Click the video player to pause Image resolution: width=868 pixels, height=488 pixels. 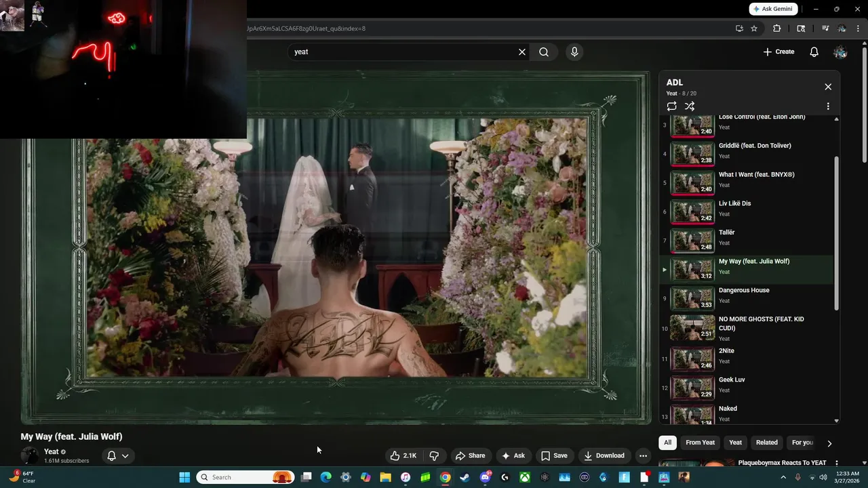coord(336,247)
